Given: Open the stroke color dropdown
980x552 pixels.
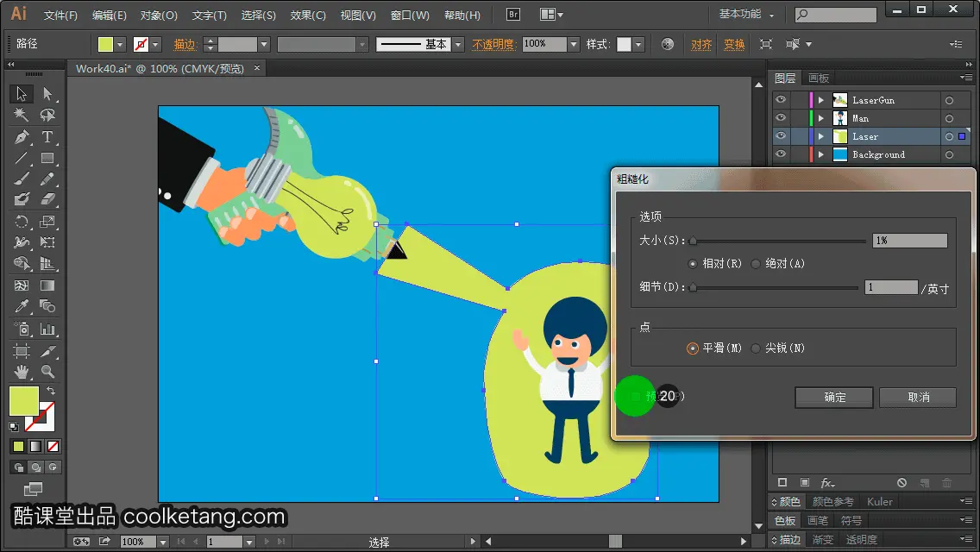Looking at the screenshot, I should [155, 44].
